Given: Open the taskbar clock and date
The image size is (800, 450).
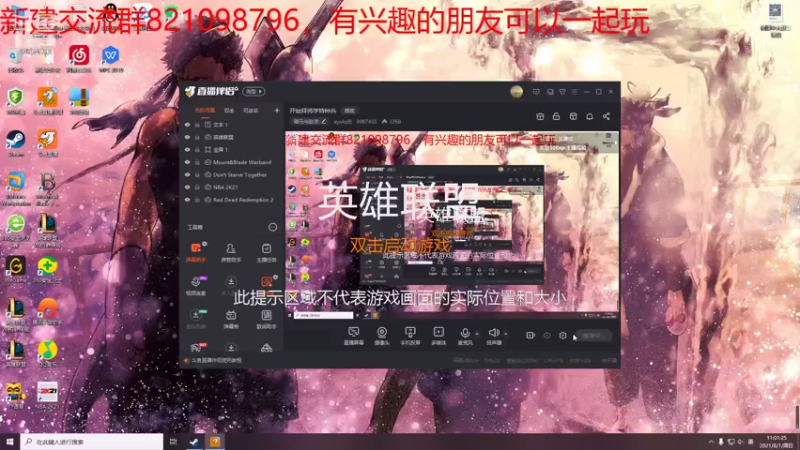Looking at the screenshot, I should pyautogui.click(x=776, y=441).
